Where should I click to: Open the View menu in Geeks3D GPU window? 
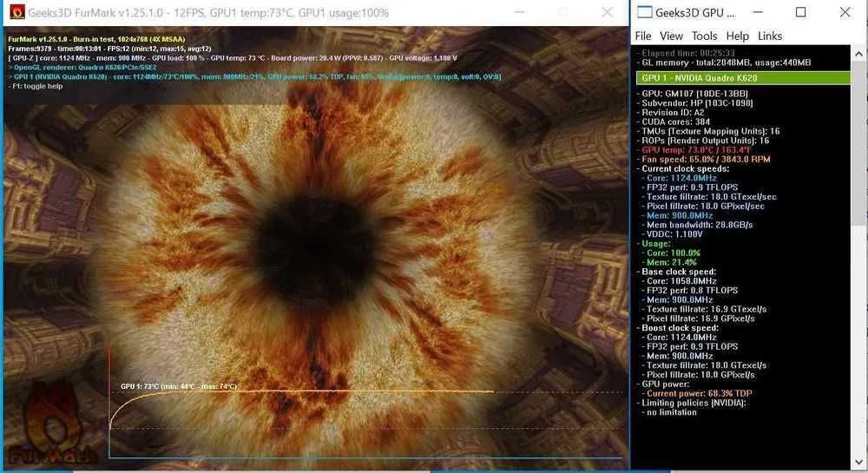[671, 36]
